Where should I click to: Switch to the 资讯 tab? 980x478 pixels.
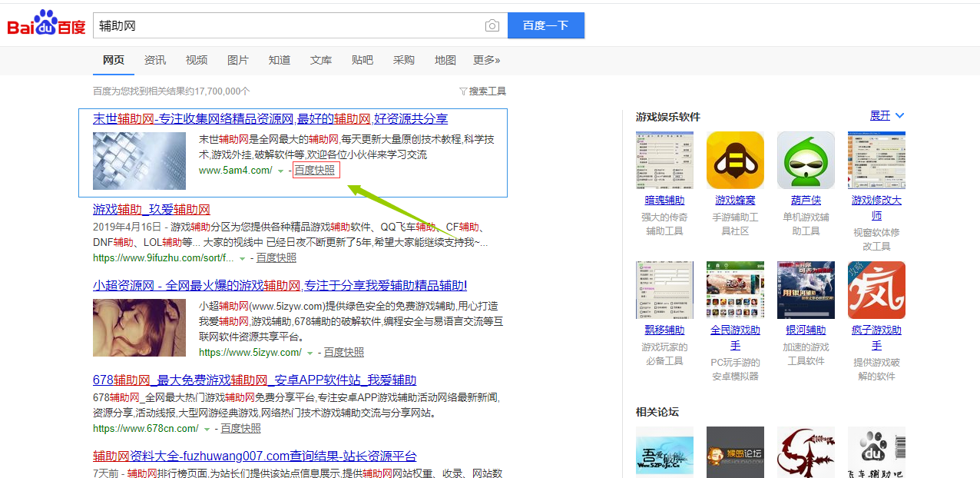pos(155,60)
